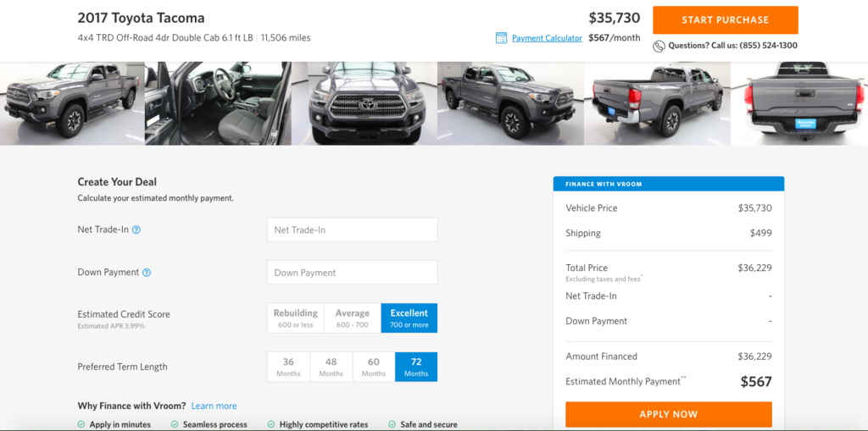The height and width of the screenshot is (431, 868).
Task: Click the Why Finance with Vroom? heading
Action: coord(131,406)
